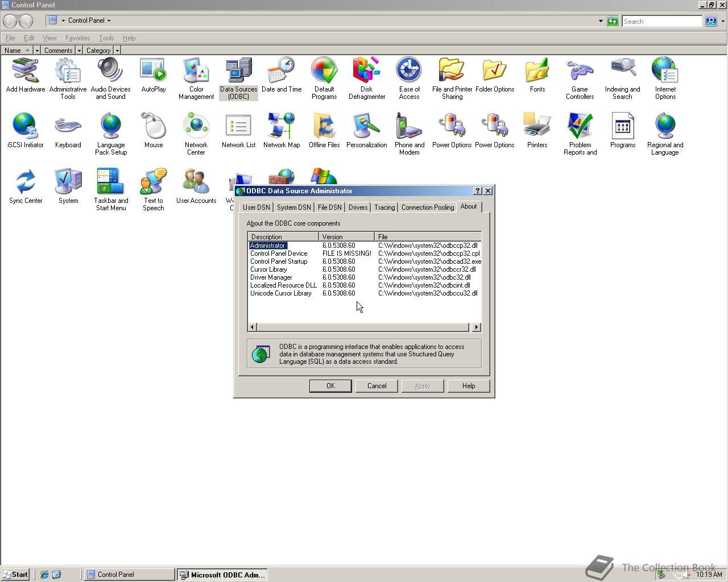Select the Driver Manager row
Viewport: 728px width, 582px height.
tap(365, 277)
